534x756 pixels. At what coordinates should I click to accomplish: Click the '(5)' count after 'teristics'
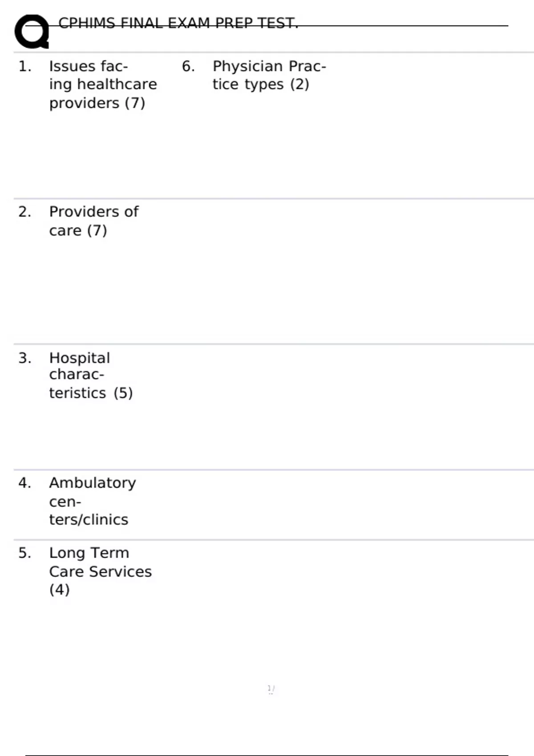(x=123, y=393)
